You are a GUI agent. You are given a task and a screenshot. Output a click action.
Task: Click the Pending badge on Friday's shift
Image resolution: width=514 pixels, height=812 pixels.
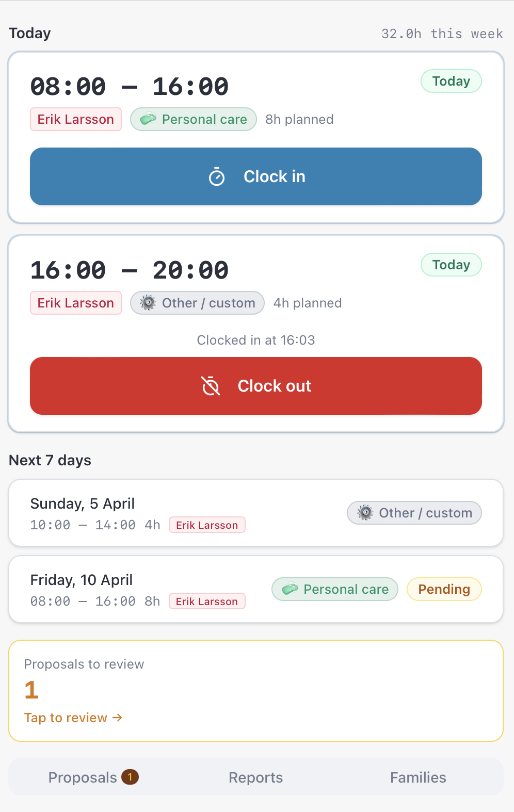pos(444,589)
